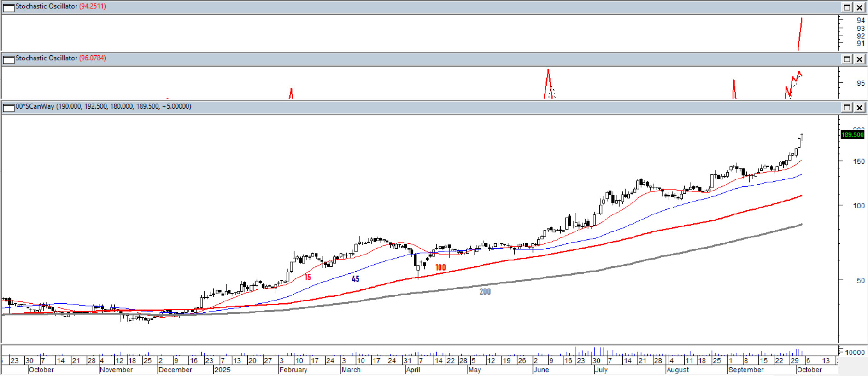Screen dimensions: 868x376
Task: Open the top Stochastic Oscillator pane menu icon
Action: pyautogui.click(x=9, y=7)
